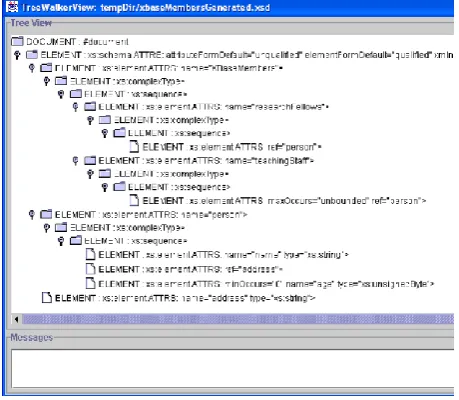Click the xs:schema element folder icon
The width and height of the screenshot is (459, 400).
[32, 54]
